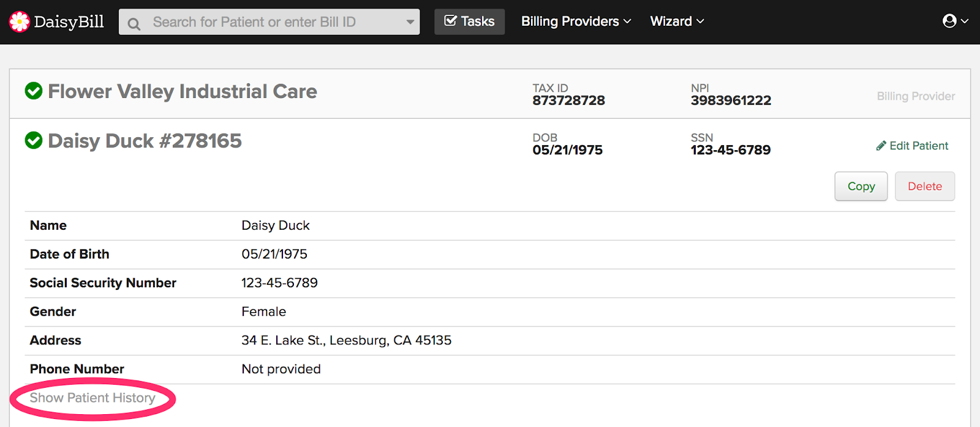This screenshot has width=980, height=427.
Task: Click the pencil icon for Edit Patient
Action: [881, 146]
